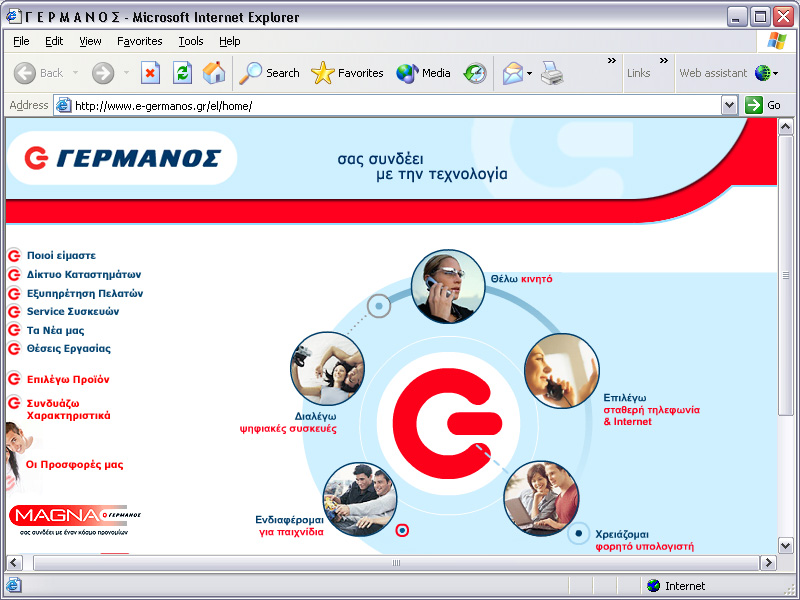Image resolution: width=800 pixels, height=600 pixels.
Task: Go to the Home page icon
Action: click(x=214, y=73)
